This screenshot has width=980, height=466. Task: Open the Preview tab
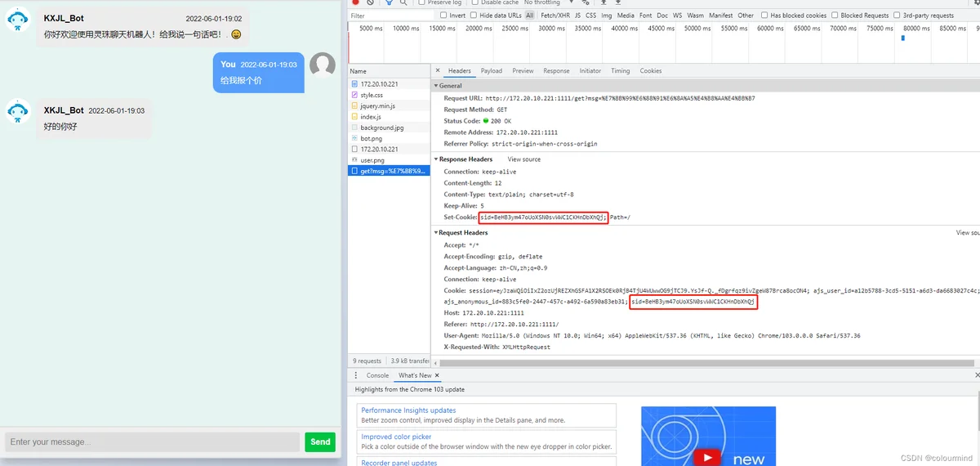(523, 71)
